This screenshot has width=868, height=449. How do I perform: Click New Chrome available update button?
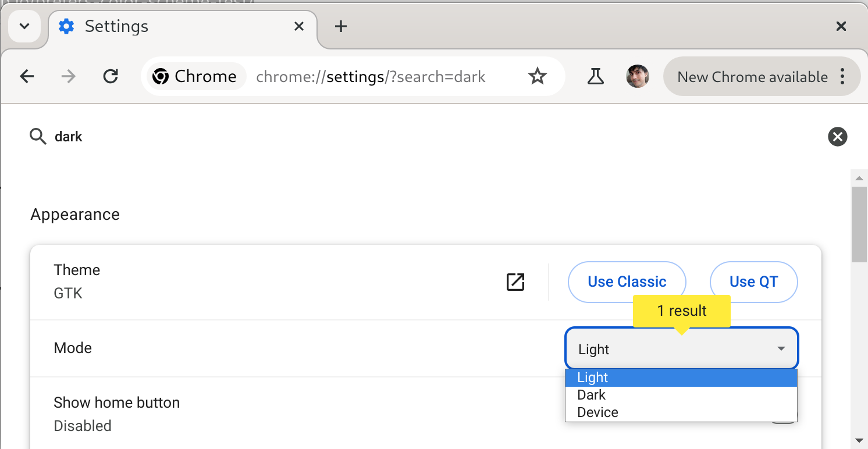[753, 76]
